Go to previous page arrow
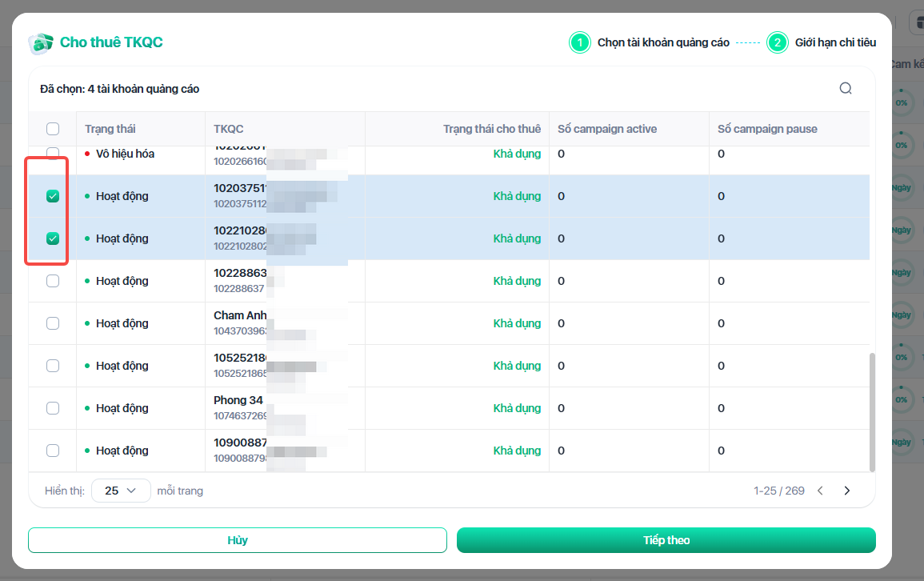This screenshot has height=581, width=924. (x=820, y=491)
